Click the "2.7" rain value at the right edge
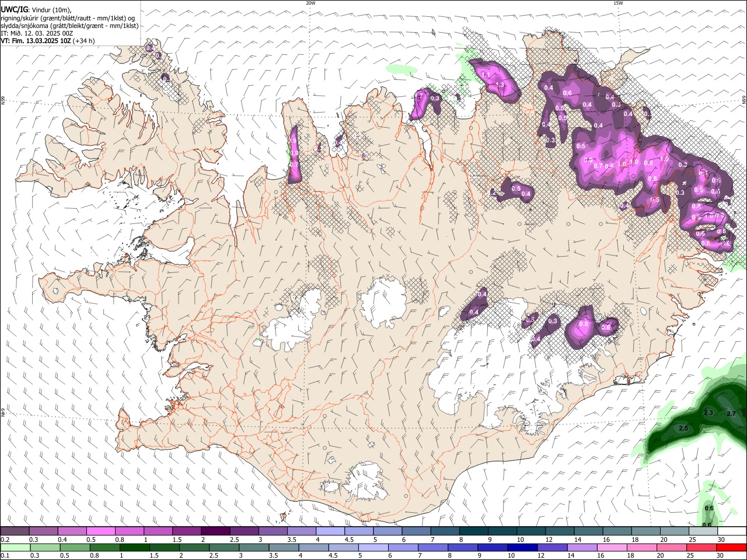The height and width of the screenshot is (560, 747). (731, 414)
